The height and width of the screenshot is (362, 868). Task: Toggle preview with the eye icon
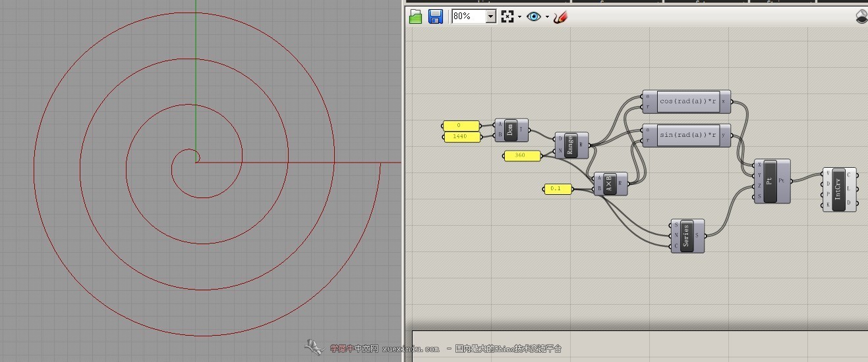[534, 17]
